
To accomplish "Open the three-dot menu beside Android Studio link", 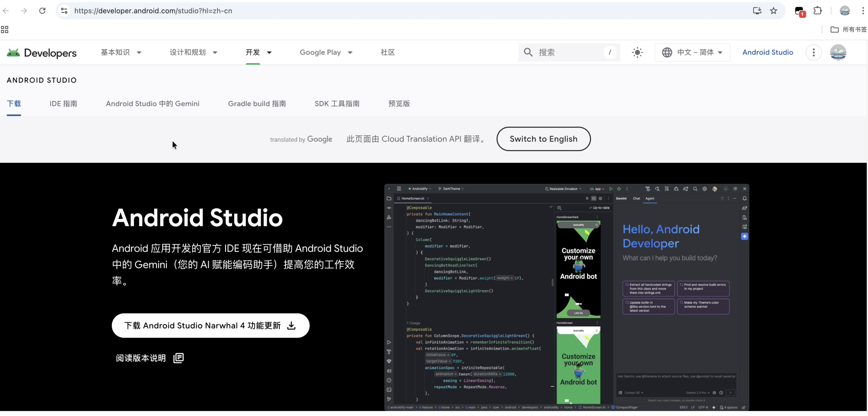I will (814, 52).
